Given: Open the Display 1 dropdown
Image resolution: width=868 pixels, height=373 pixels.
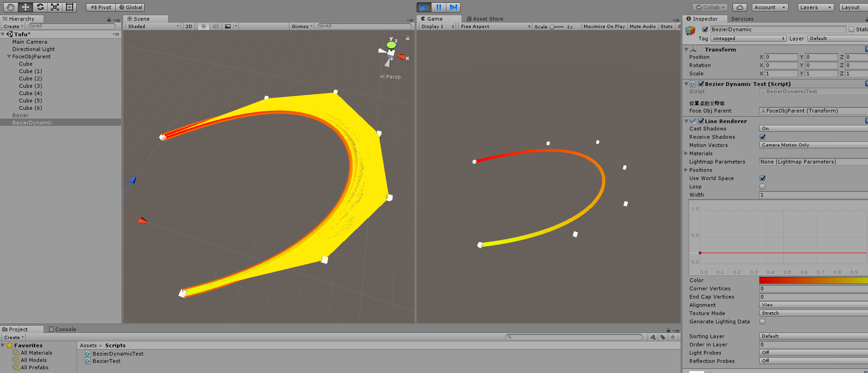Looking at the screenshot, I should point(438,26).
